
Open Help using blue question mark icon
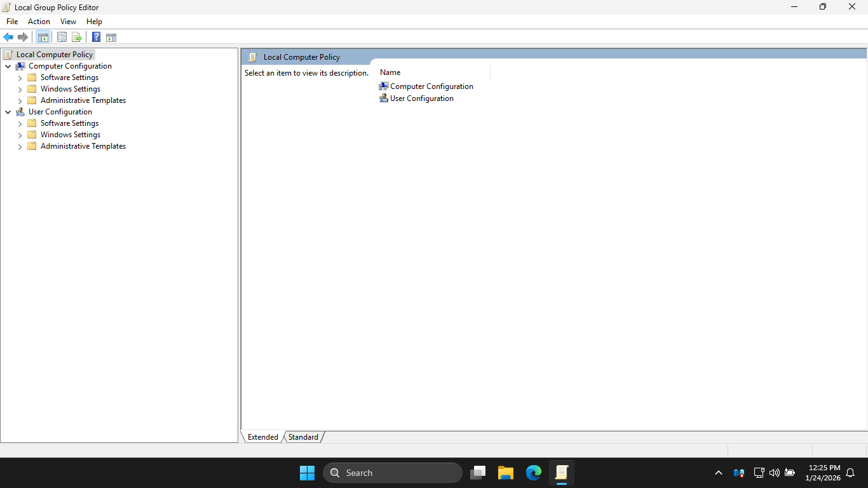96,37
